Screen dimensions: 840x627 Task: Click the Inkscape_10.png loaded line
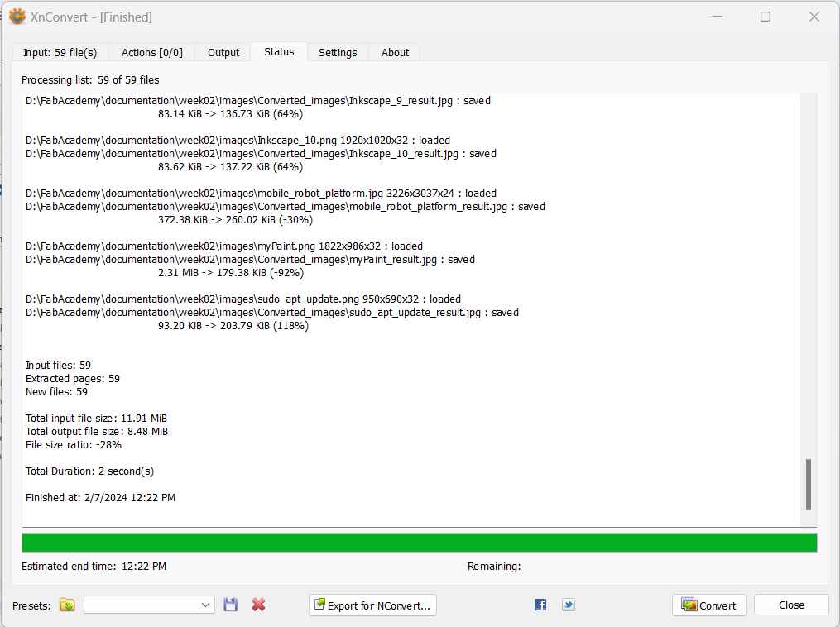238,141
